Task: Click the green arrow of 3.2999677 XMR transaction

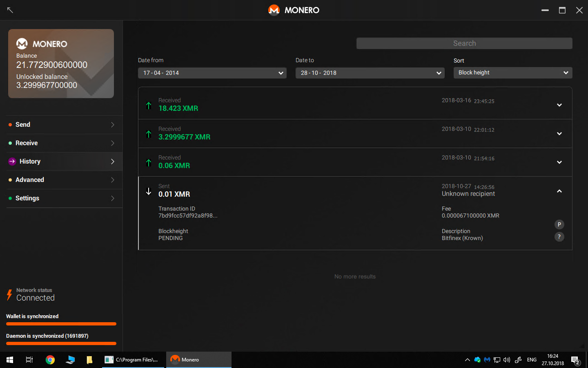Action: (149, 134)
